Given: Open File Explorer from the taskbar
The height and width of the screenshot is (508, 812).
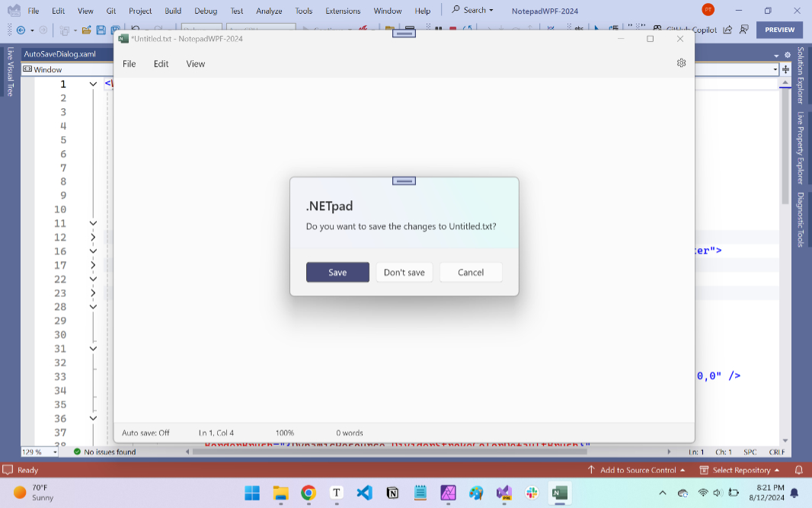Looking at the screenshot, I should pyautogui.click(x=280, y=493).
